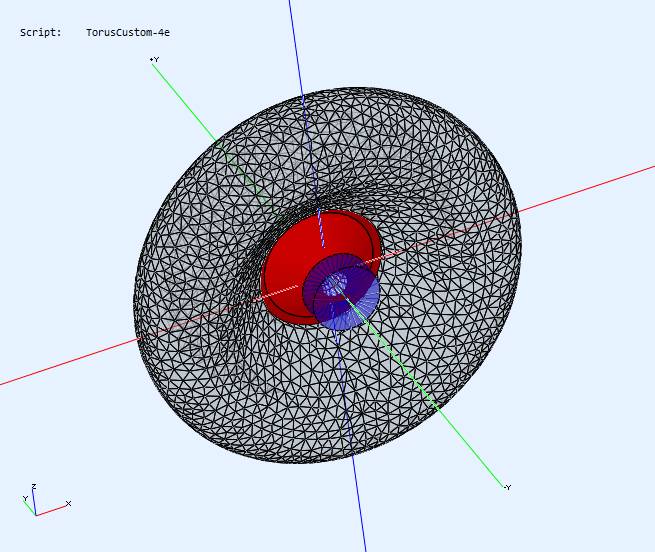
Task: Click the -Y axis label
Action: (507, 487)
